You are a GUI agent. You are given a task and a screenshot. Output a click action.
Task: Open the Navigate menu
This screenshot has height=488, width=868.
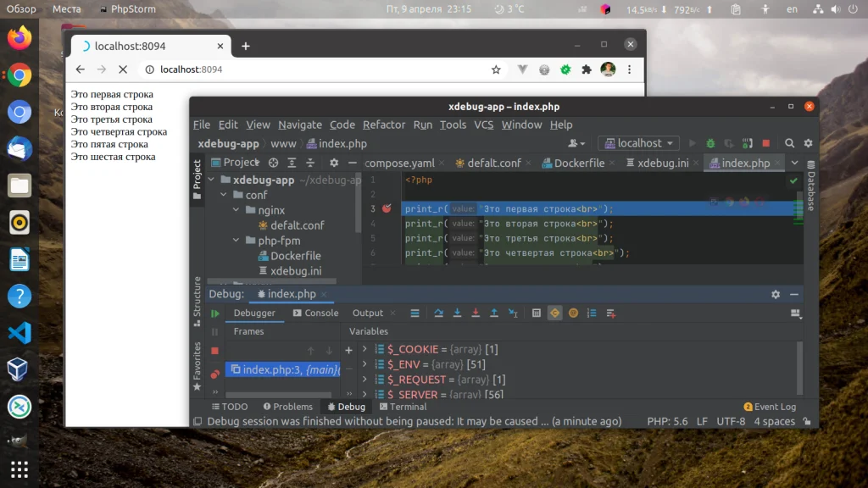click(x=300, y=125)
